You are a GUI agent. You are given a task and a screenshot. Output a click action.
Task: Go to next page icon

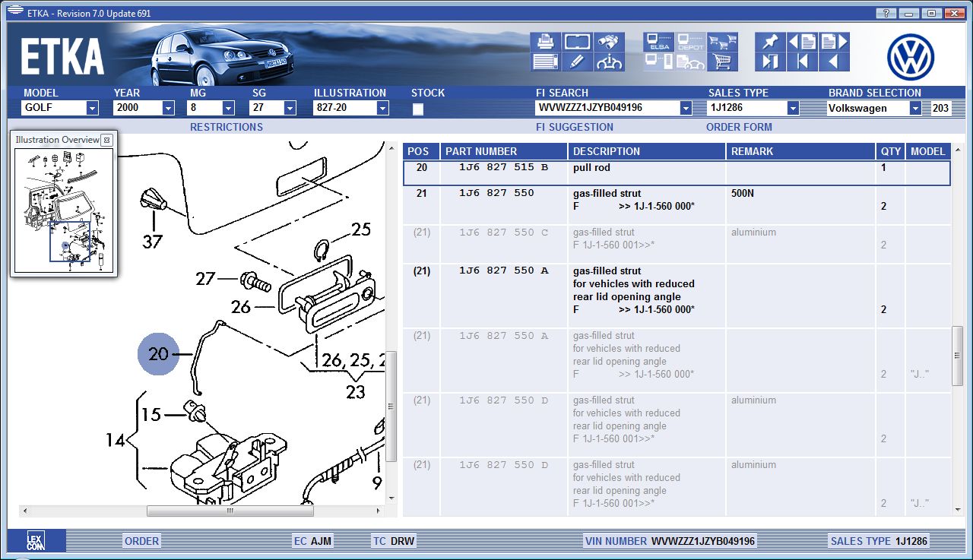pyautogui.click(x=834, y=42)
